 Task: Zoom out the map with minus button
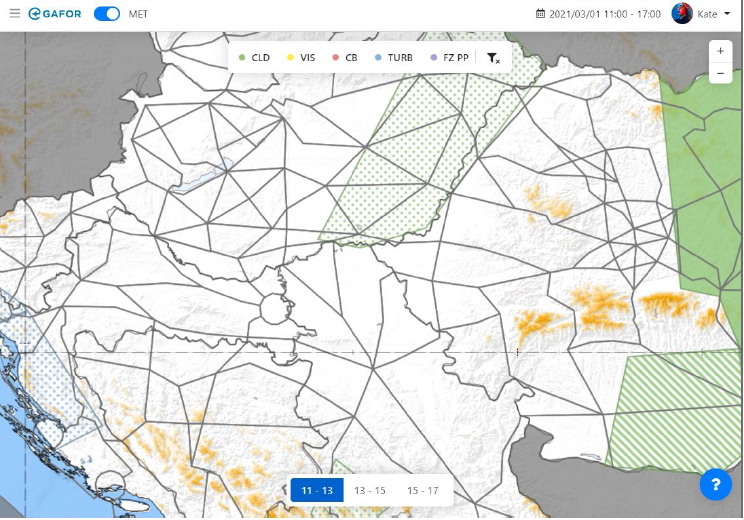tap(720, 74)
